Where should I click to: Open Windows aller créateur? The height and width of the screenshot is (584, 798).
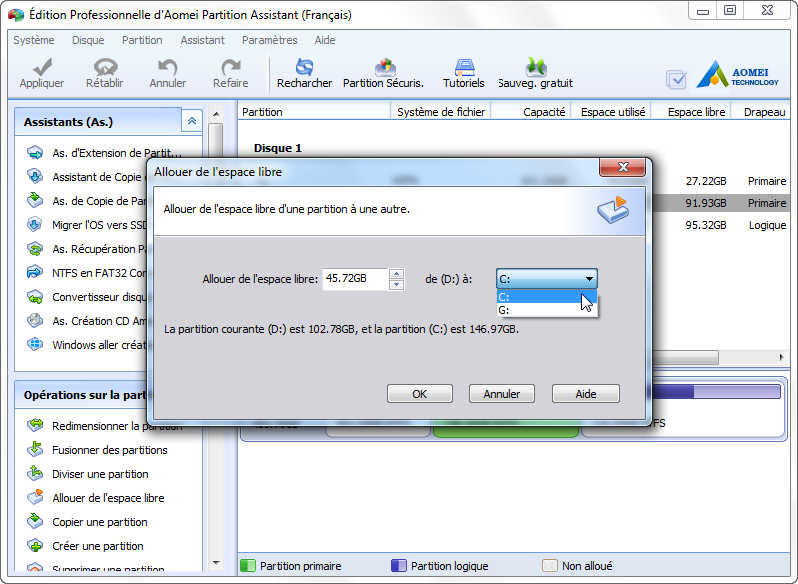click(87, 345)
